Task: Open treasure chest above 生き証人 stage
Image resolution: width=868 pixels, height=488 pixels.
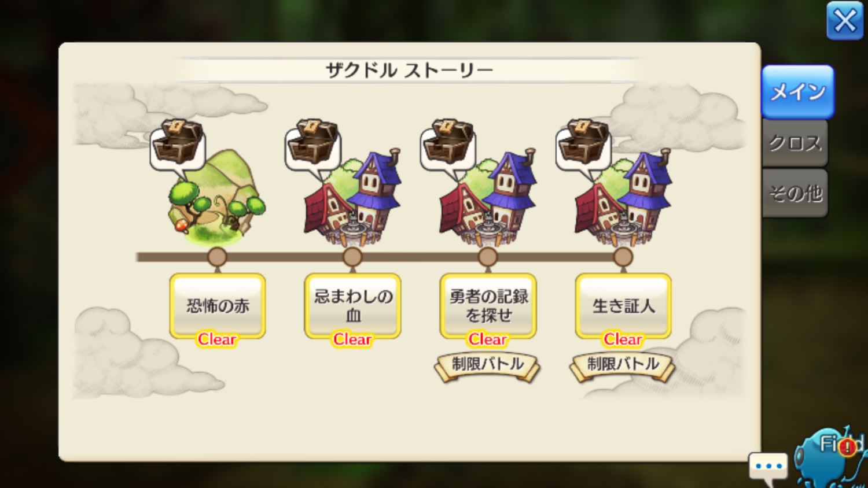Action: click(x=584, y=145)
